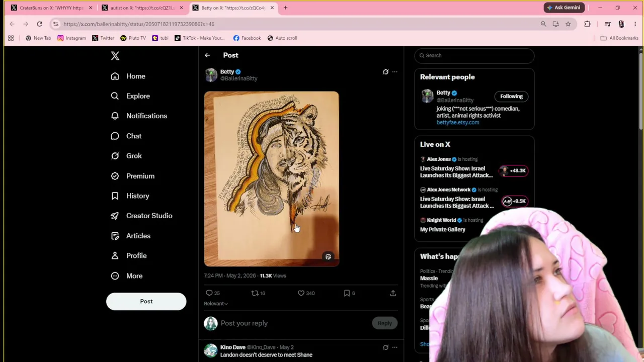Viewport: 644px width, 362px height.
Task: Go back using the post back arrow
Action: (207, 55)
